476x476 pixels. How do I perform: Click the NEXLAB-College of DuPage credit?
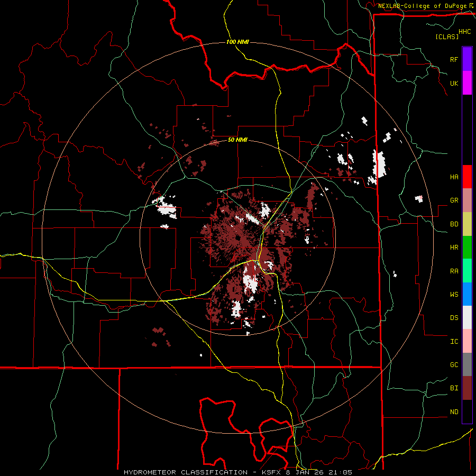[423, 6]
